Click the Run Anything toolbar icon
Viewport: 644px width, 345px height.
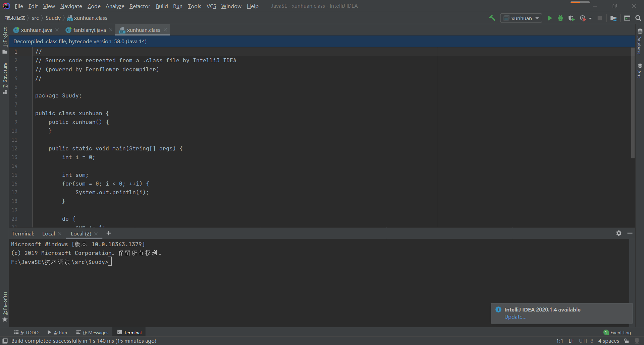pyautogui.click(x=627, y=18)
